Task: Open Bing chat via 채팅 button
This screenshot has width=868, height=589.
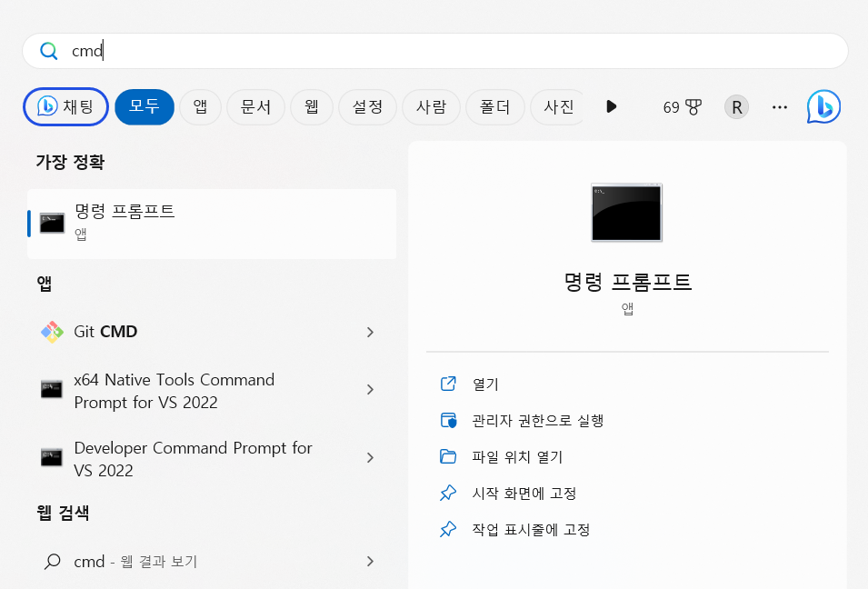Action: point(65,106)
